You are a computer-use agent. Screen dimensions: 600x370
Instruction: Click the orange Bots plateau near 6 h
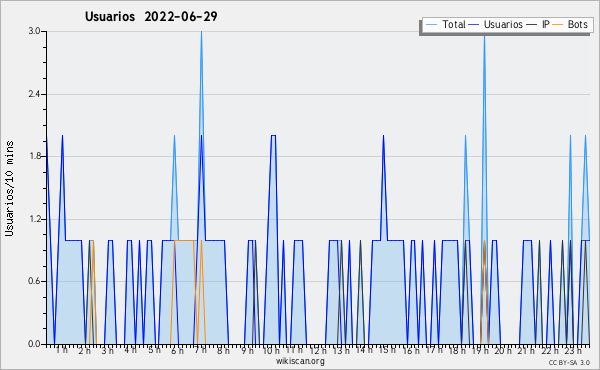click(x=184, y=240)
